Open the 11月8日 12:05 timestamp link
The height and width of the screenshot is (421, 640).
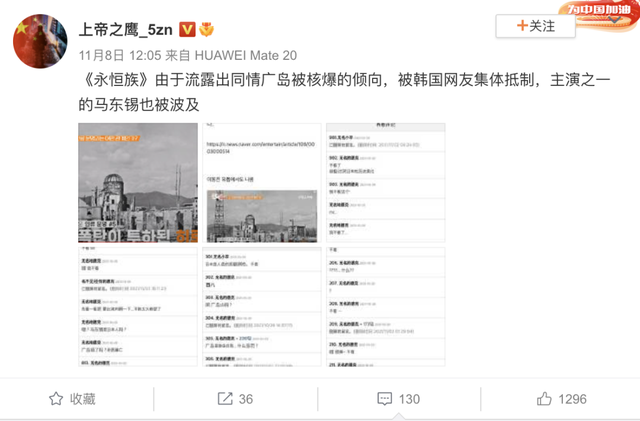pos(120,55)
